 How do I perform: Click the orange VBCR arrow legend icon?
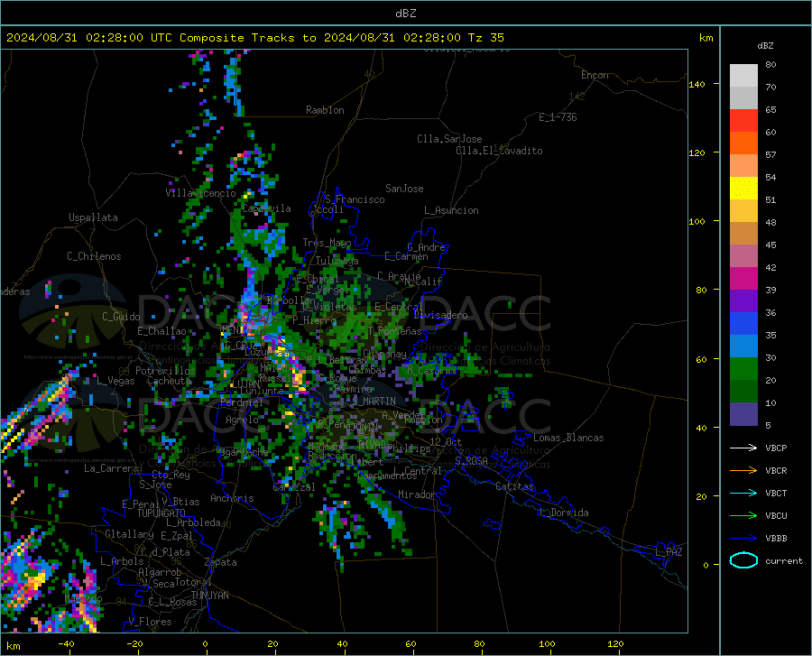pyautogui.click(x=743, y=470)
